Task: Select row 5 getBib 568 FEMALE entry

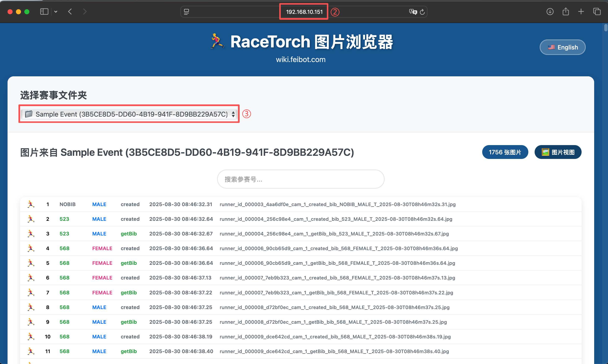Action: (x=337, y=263)
